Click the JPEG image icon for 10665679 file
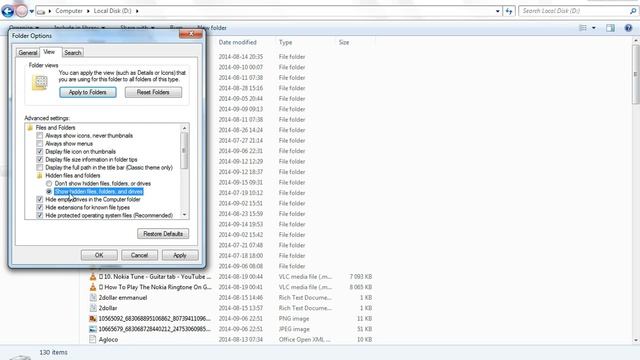Image resolution: width=640 pixels, height=360 pixels. click(x=93, y=329)
